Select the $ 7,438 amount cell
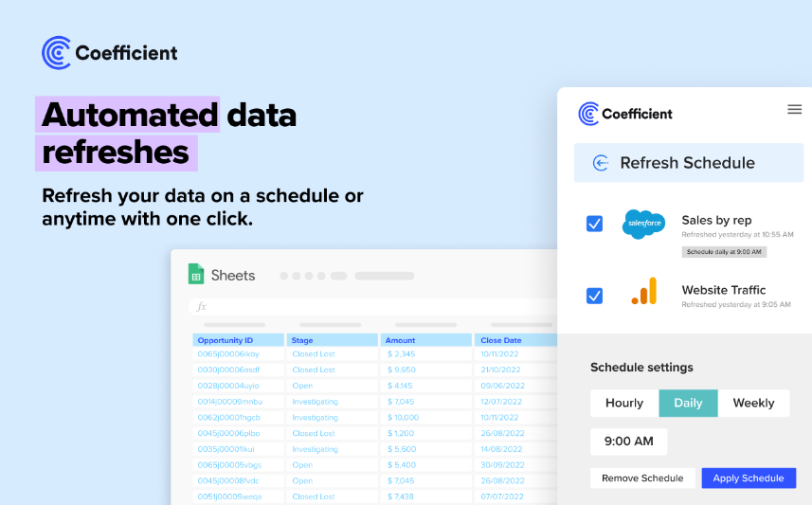The image size is (812, 505). click(x=426, y=496)
